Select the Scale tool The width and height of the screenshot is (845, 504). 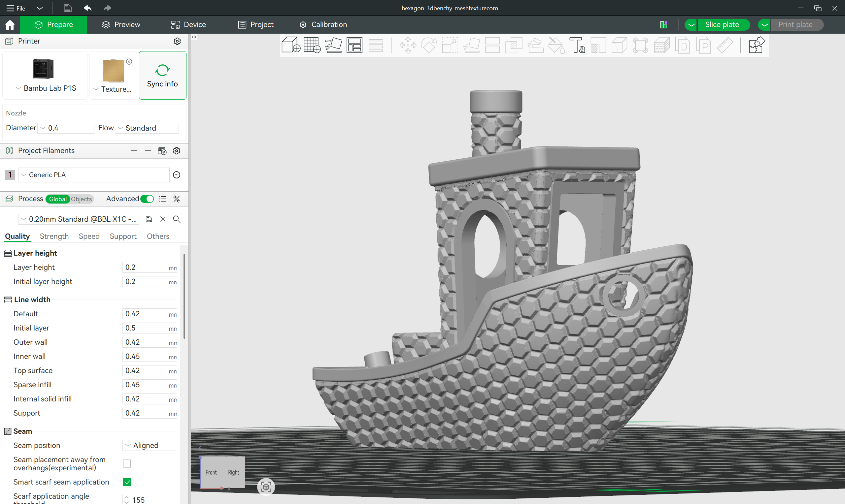pyautogui.click(x=450, y=45)
